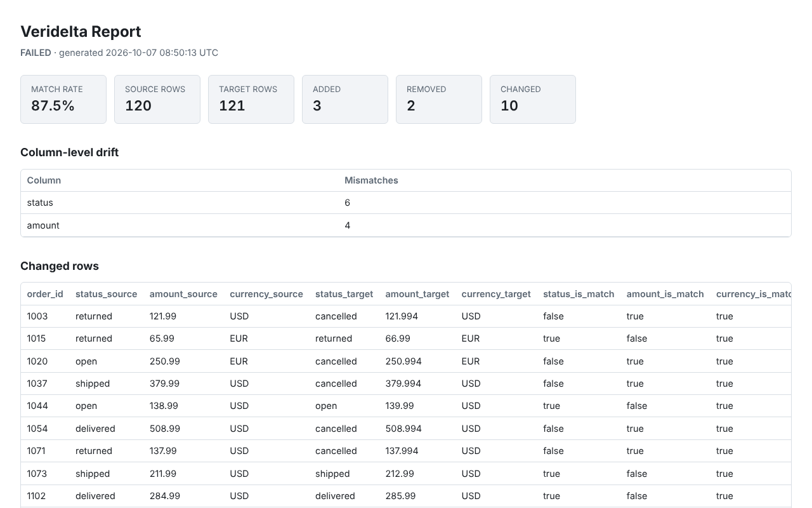Click status_source shipped in row 1037
Viewport: 812px width, 508px height.
(93, 384)
